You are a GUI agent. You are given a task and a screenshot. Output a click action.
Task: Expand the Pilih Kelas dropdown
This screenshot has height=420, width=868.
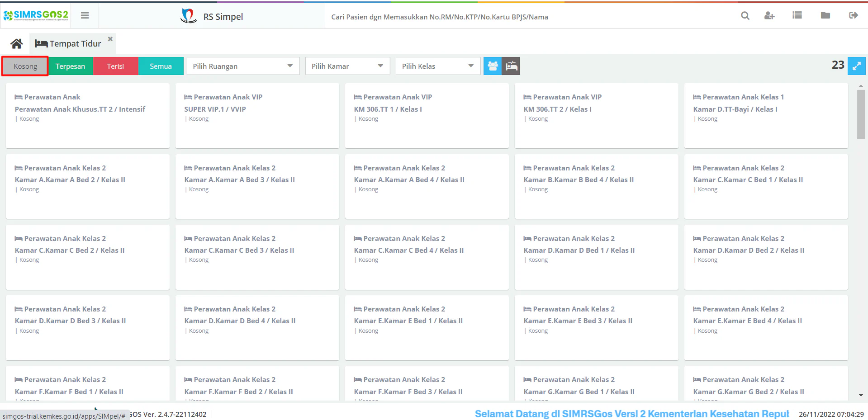tap(438, 66)
